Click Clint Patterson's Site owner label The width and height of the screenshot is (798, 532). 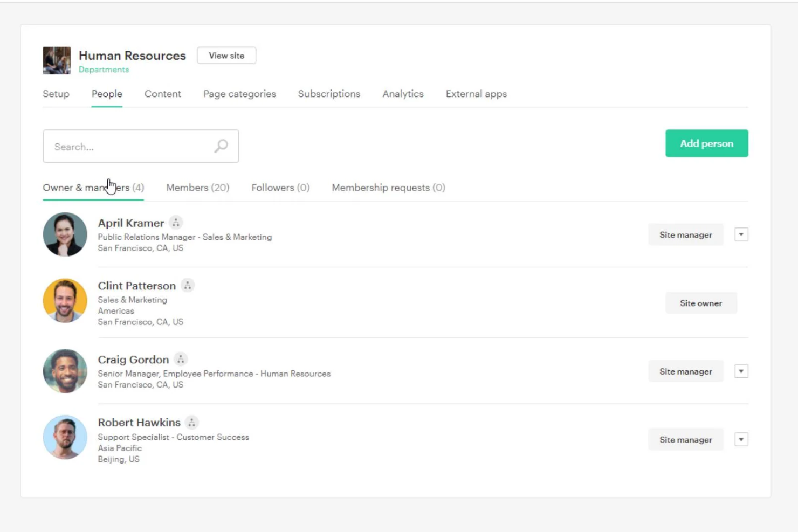(700, 303)
